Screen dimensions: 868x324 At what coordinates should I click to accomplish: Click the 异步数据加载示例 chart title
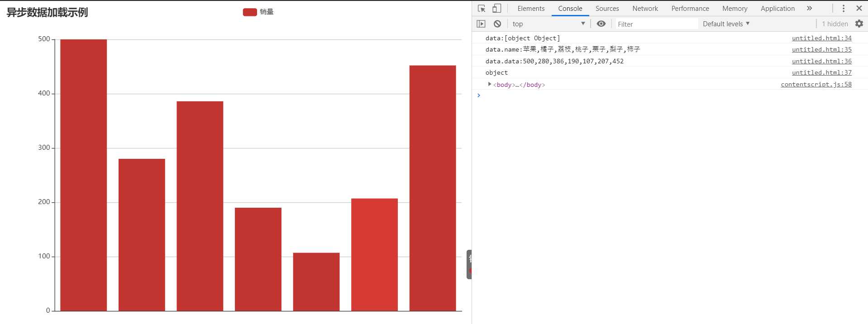tap(47, 13)
